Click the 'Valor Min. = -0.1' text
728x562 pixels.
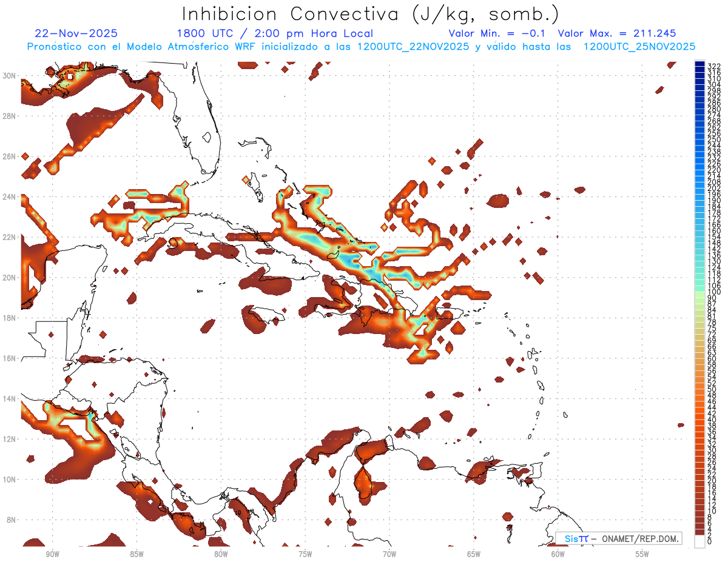pos(497,33)
